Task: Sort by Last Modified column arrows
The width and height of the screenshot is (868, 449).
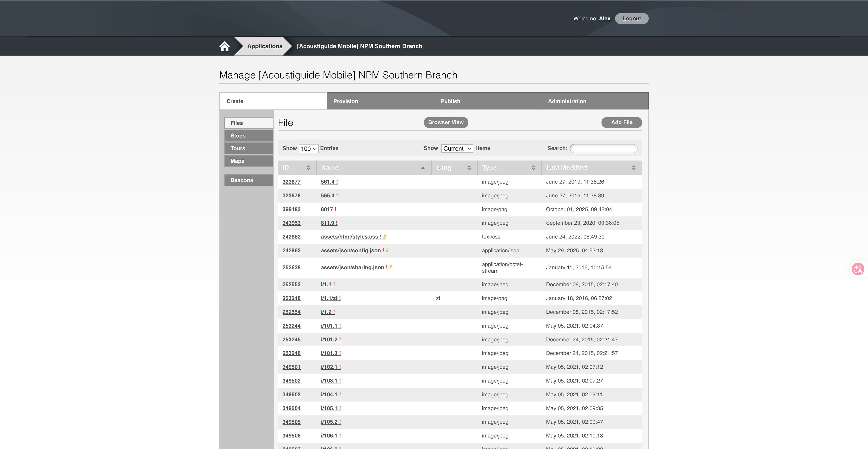Action: (x=633, y=168)
